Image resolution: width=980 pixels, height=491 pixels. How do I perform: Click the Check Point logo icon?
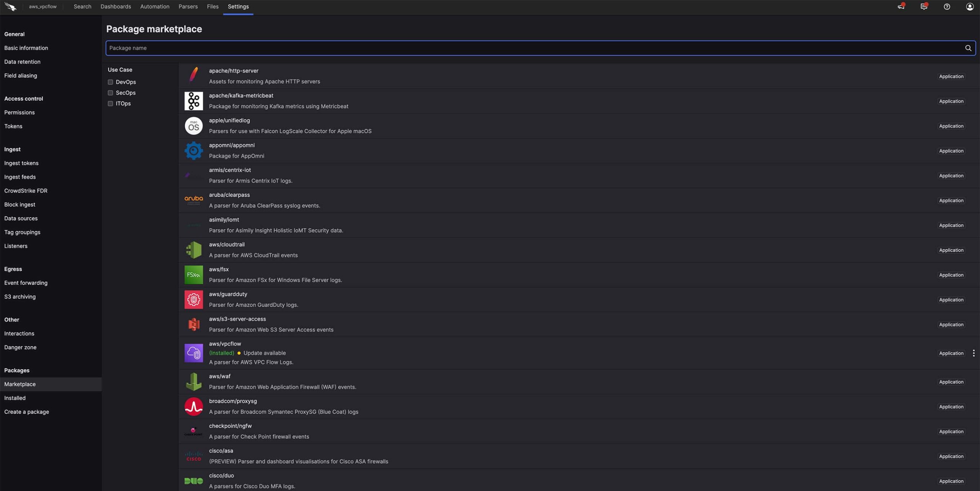point(194,431)
